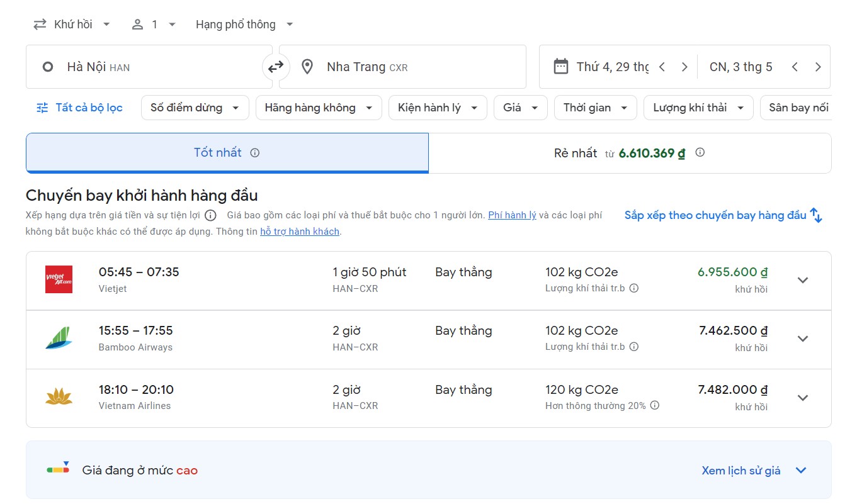
Task: Click ranking info icon under heading
Action: pos(210,215)
